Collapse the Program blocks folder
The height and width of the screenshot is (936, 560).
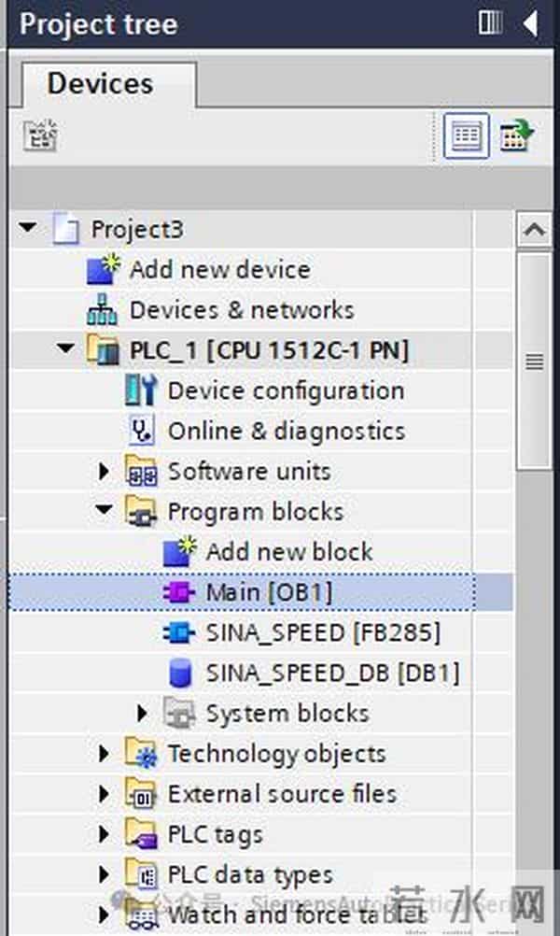pos(104,511)
